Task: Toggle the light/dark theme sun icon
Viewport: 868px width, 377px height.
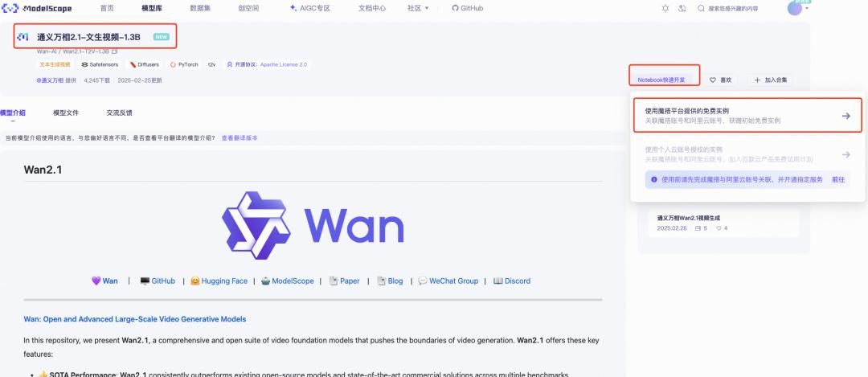Action: [665, 8]
